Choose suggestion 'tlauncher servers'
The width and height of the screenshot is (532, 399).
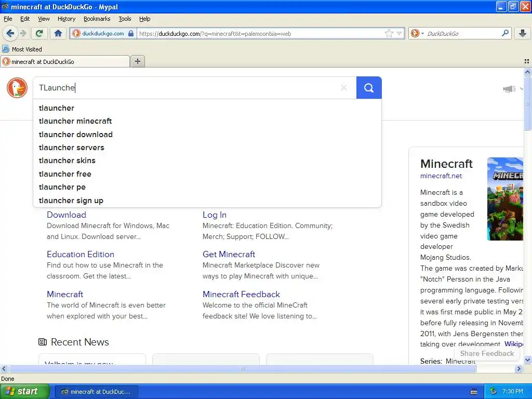(207, 147)
